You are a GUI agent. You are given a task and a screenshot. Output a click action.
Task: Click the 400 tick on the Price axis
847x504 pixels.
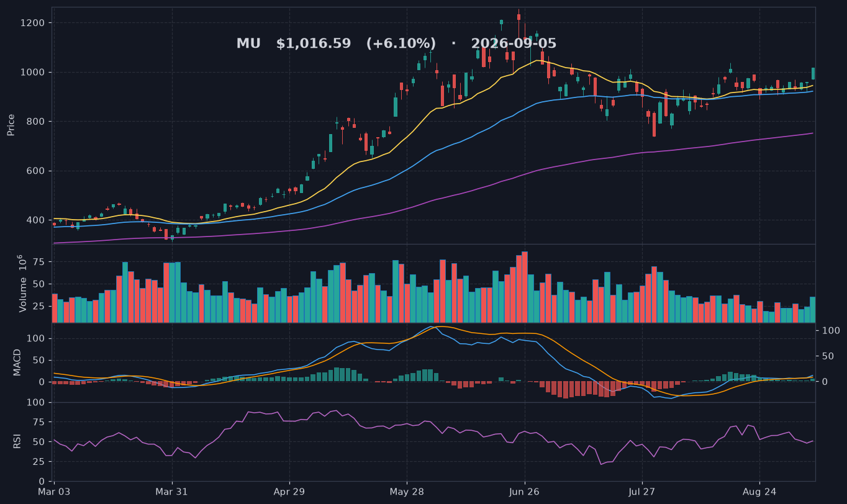[x=37, y=220]
